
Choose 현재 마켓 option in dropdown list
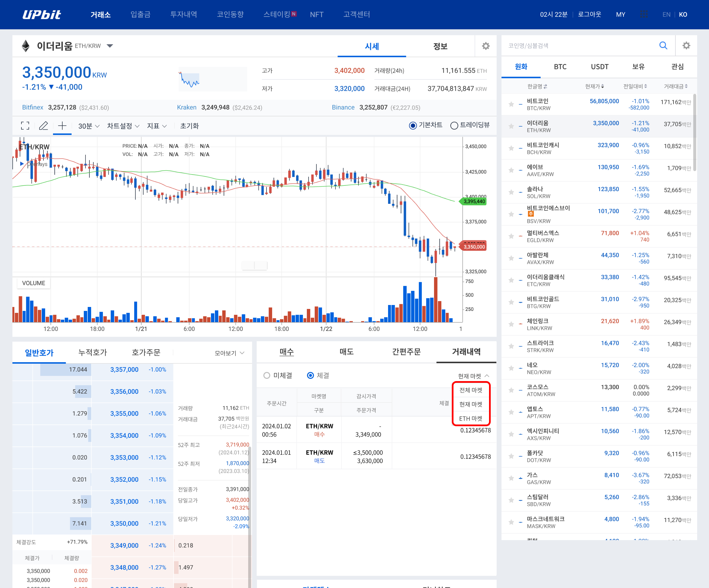471,404
